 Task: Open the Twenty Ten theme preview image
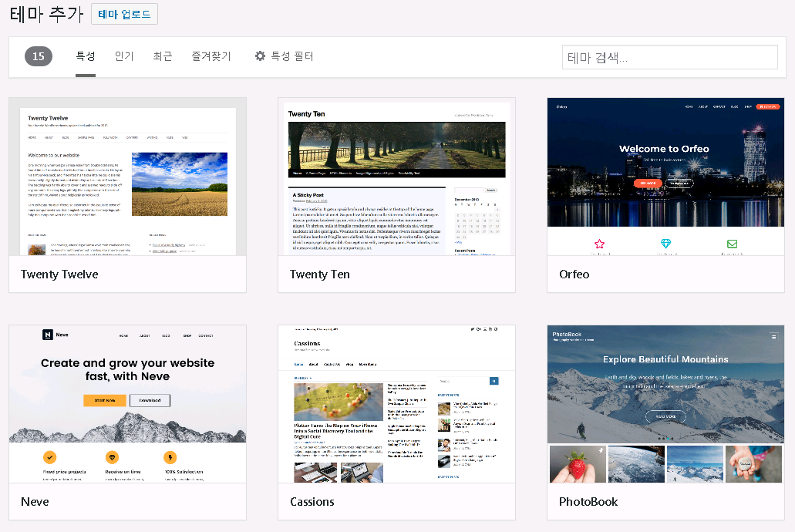click(x=396, y=177)
